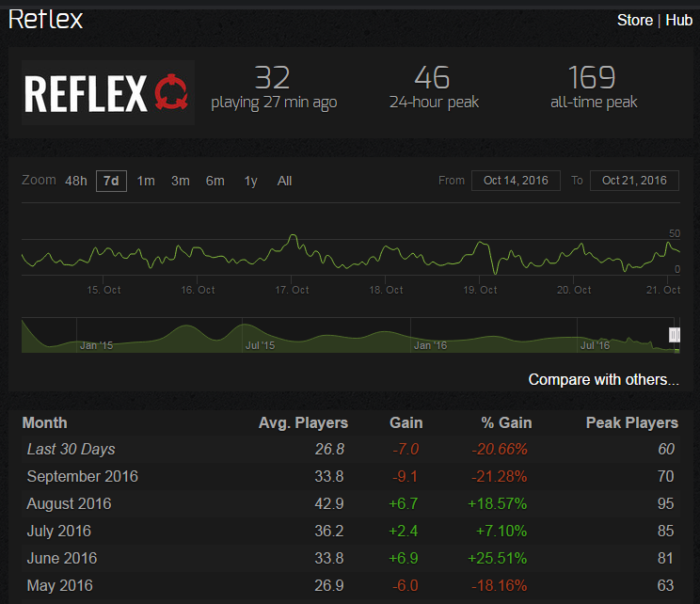
Task: Open the Hub link
Action: 678,20
